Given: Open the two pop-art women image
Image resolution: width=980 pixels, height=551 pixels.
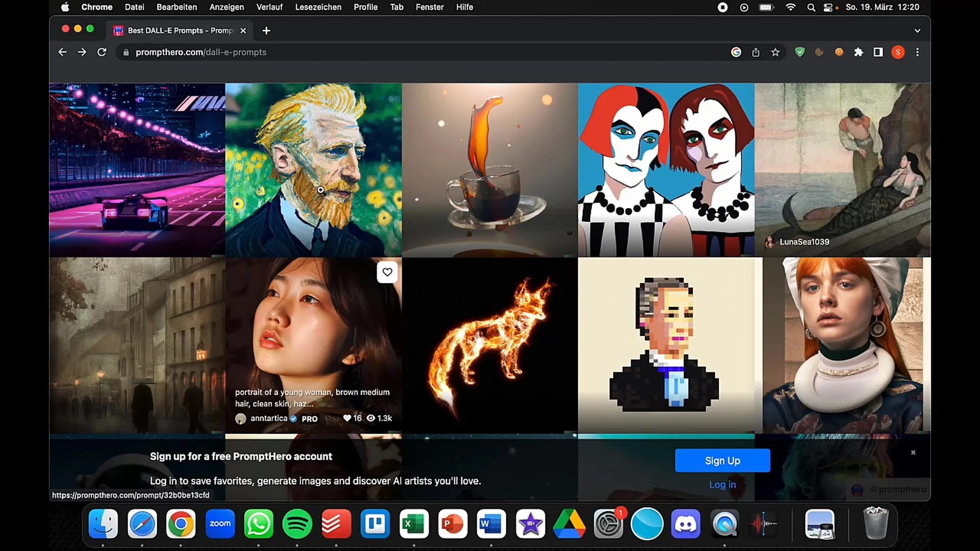Looking at the screenshot, I should 666,170.
